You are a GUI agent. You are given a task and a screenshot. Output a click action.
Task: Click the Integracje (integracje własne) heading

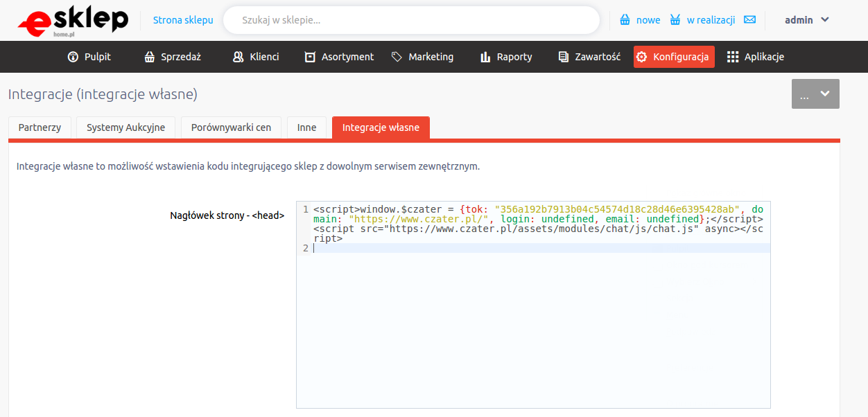point(103,94)
